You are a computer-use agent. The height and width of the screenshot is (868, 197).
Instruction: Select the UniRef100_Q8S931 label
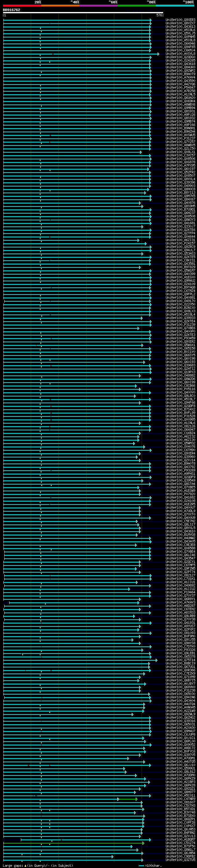coord(180,111)
